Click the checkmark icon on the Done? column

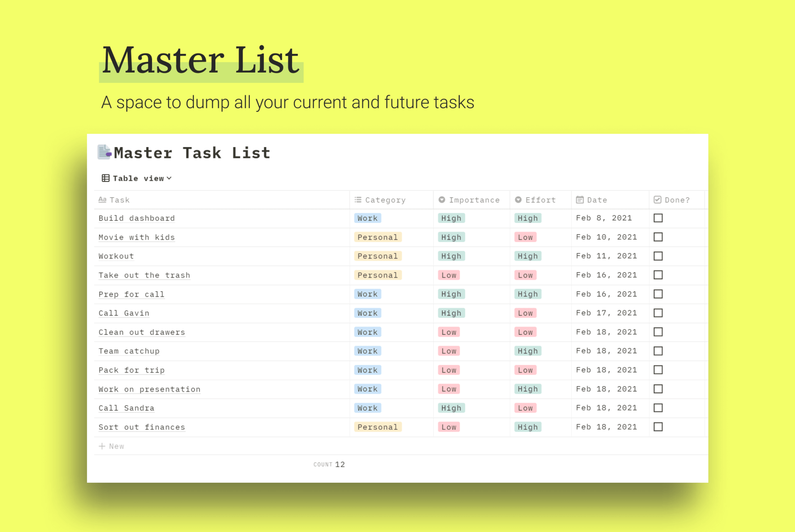[x=657, y=199]
